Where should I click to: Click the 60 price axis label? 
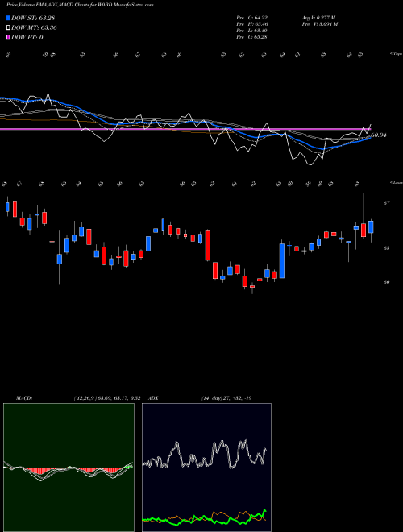[x=386, y=281]
